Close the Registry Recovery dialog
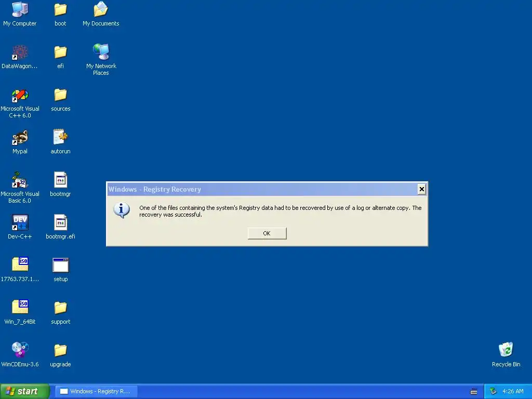The image size is (532, 399). click(421, 189)
